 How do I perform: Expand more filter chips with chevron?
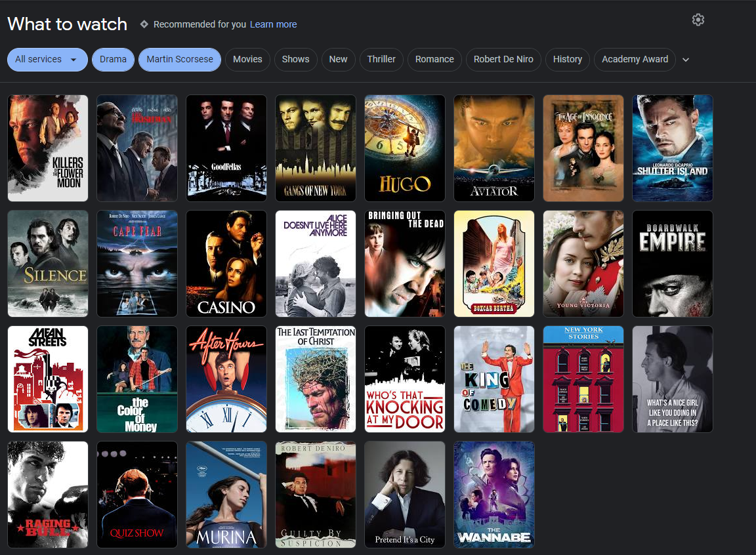[686, 60]
